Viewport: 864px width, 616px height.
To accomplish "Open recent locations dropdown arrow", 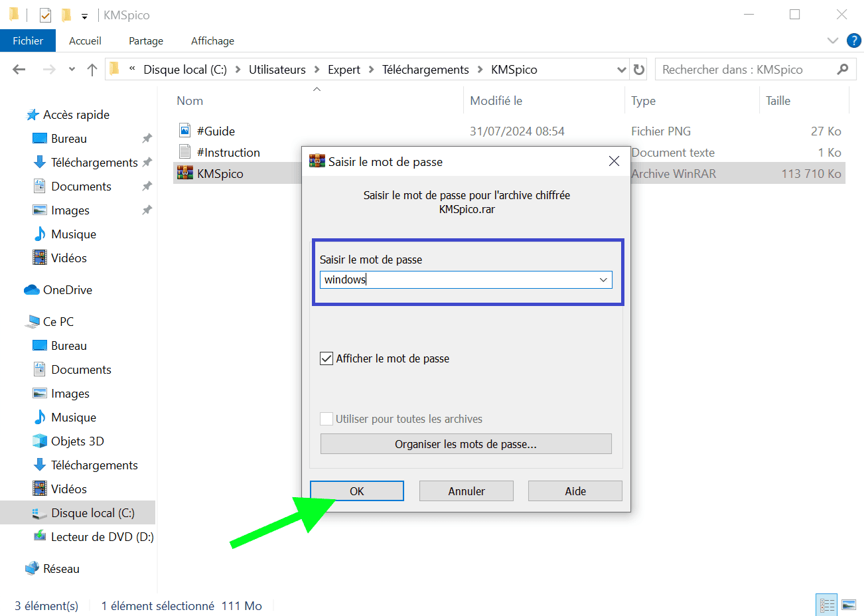I will click(x=72, y=70).
